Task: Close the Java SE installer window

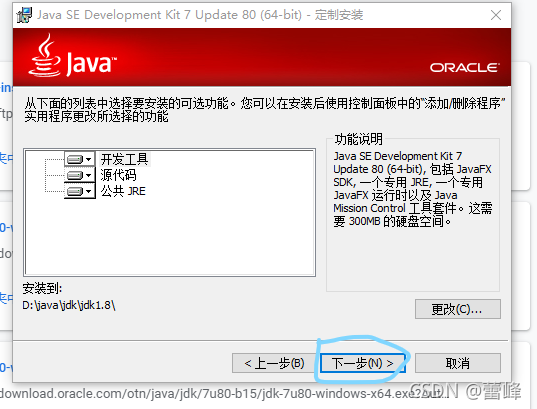Action: [496, 15]
